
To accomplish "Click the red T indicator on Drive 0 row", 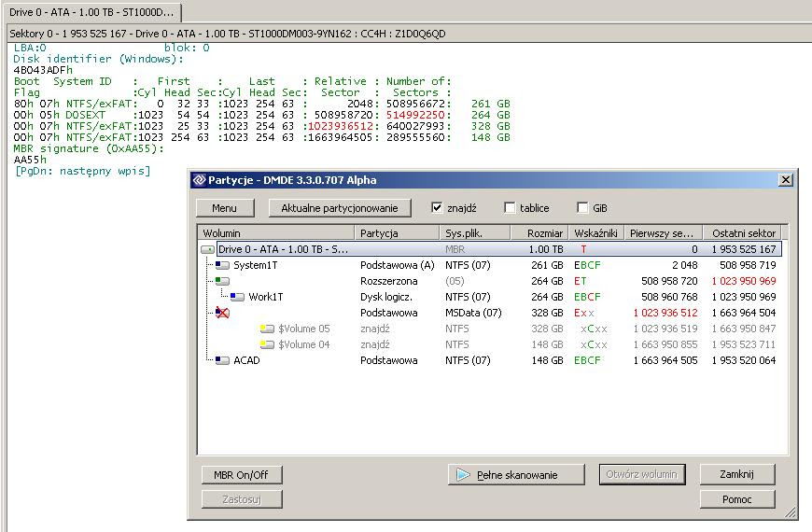I will (583, 249).
